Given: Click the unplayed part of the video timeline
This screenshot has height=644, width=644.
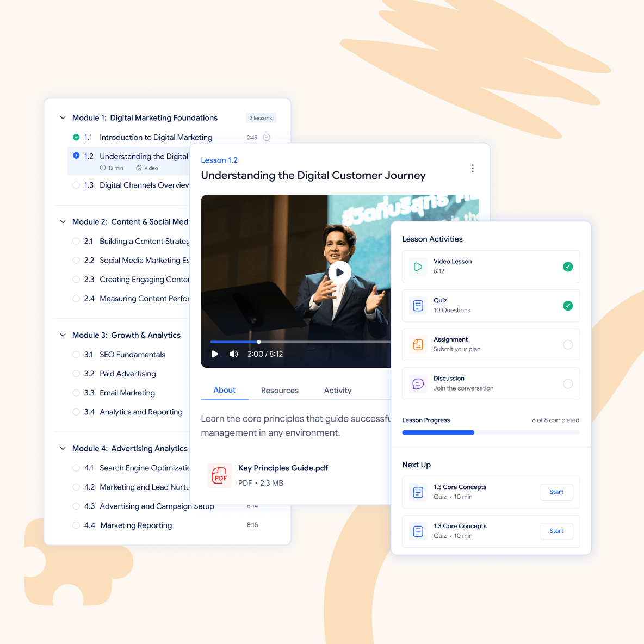Looking at the screenshot, I should point(325,342).
